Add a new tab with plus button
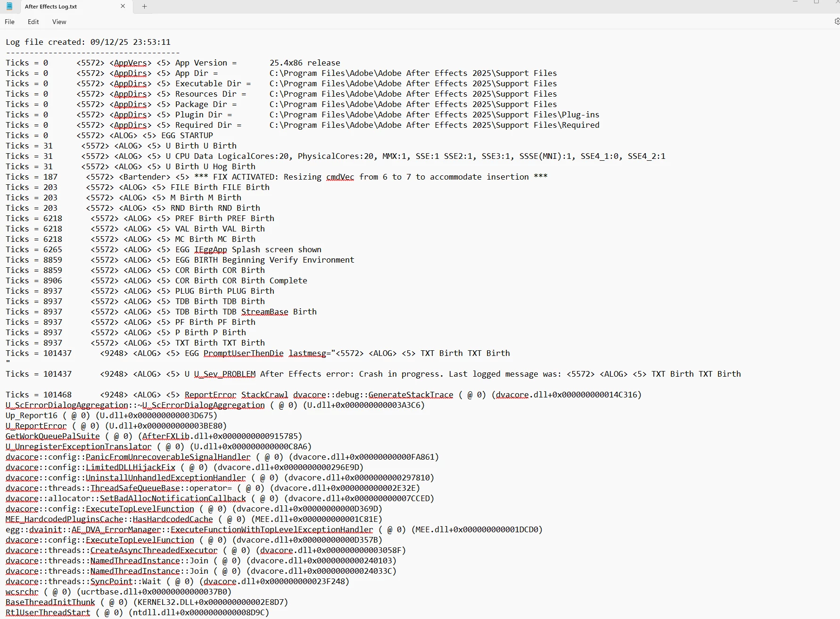The width and height of the screenshot is (840, 619). 144,6
